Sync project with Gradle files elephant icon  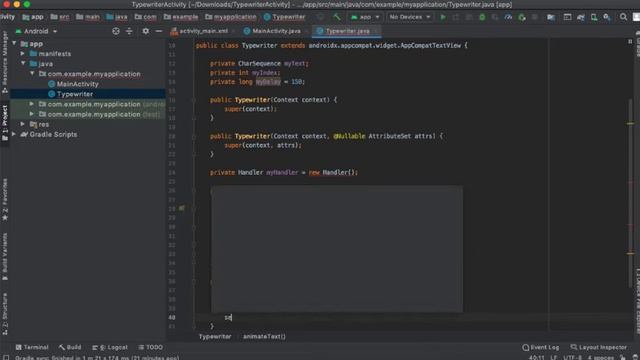(x=581, y=17)
